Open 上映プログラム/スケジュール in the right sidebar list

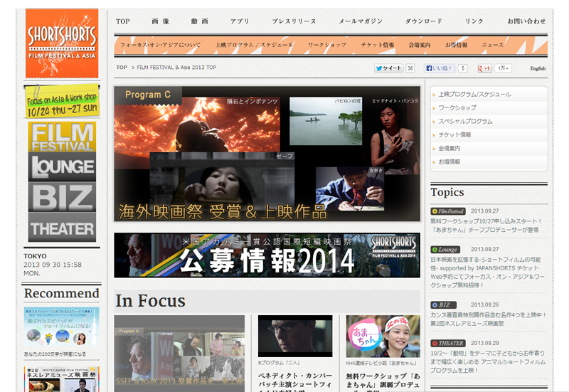(474, 94)
